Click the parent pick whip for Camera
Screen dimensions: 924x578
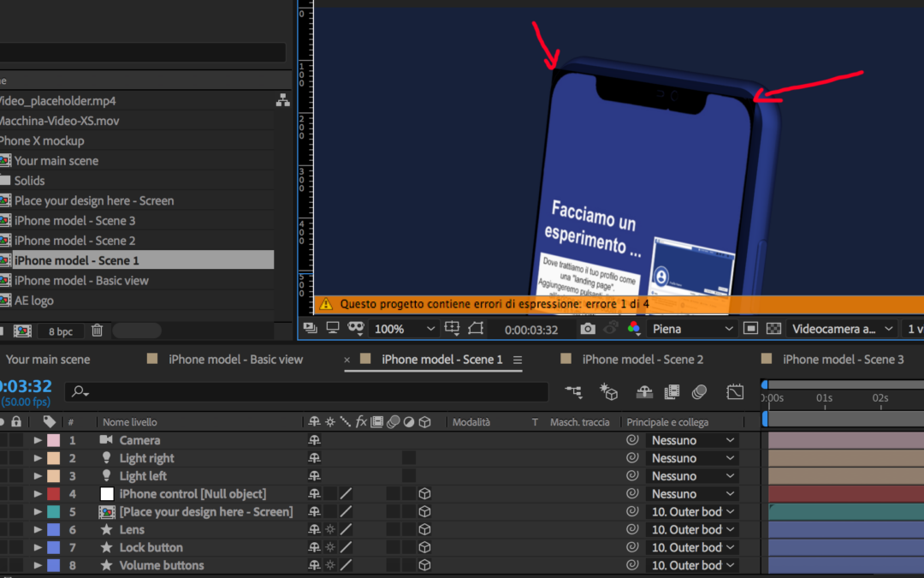pyautogui.click(x=632, y=440)
